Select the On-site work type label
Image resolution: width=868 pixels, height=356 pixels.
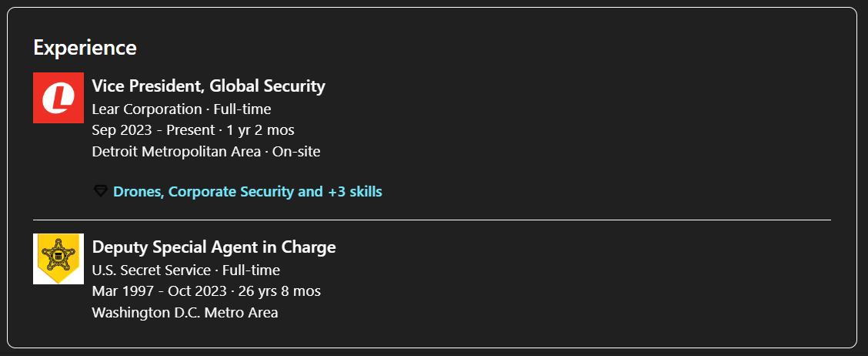pos(296,151)
